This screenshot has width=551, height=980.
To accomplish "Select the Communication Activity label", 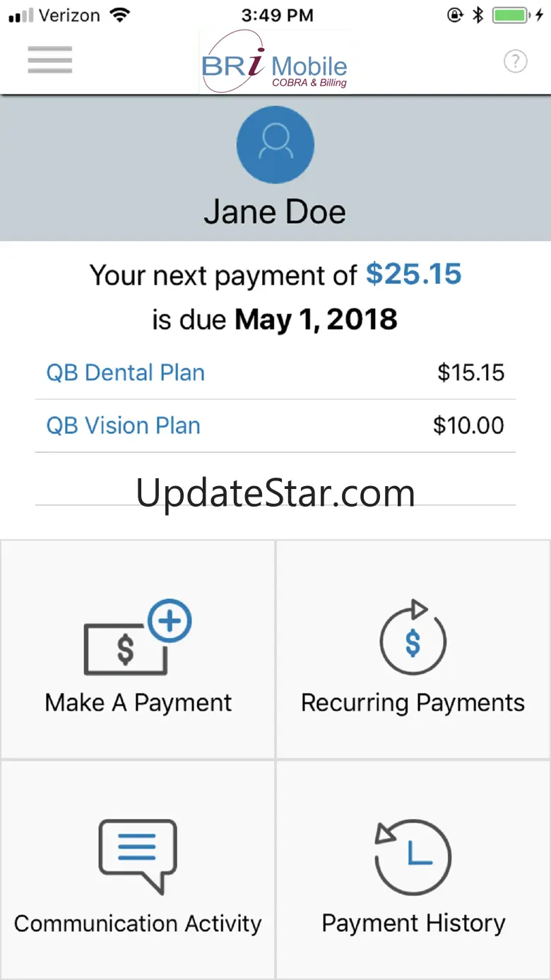I will 138,923.
